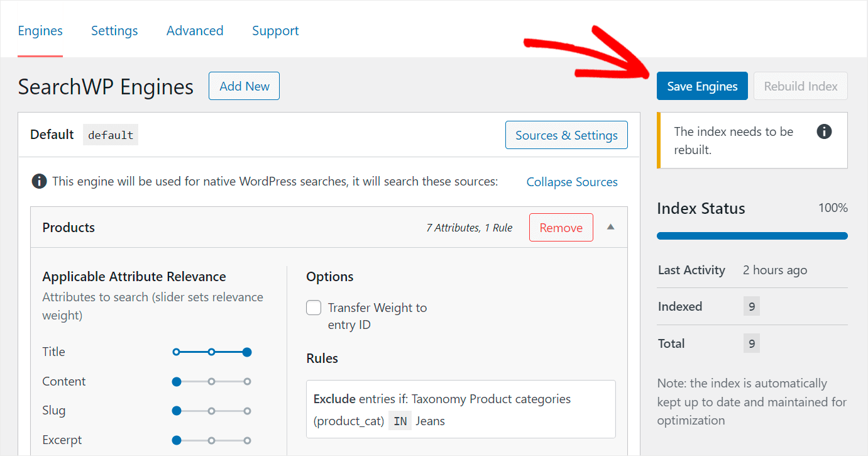The height and width of the screenshot is (456, 868).
Task: Go to the Advanced tab
Action: (195, 31)
